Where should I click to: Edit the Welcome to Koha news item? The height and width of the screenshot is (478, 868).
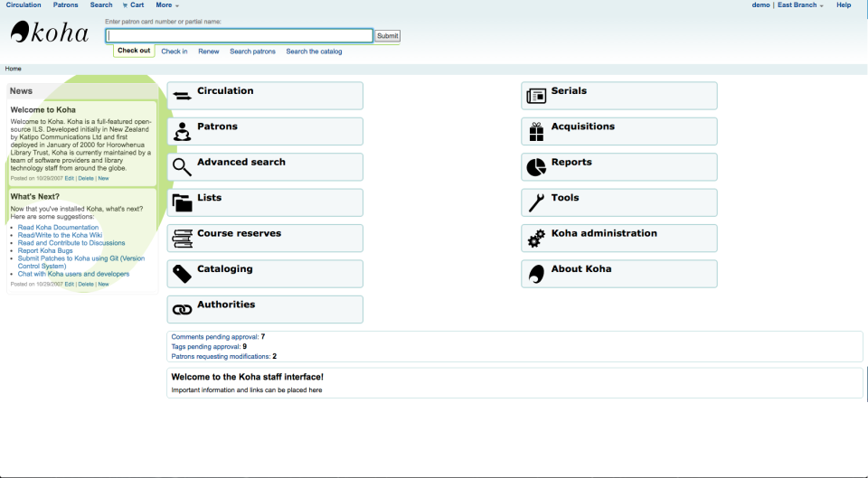tap(70, 179)
